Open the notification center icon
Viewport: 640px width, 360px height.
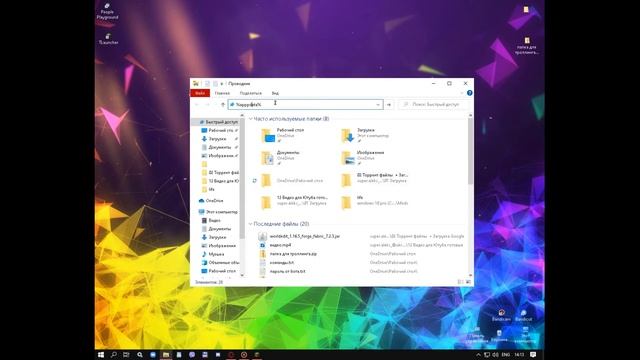533,355
